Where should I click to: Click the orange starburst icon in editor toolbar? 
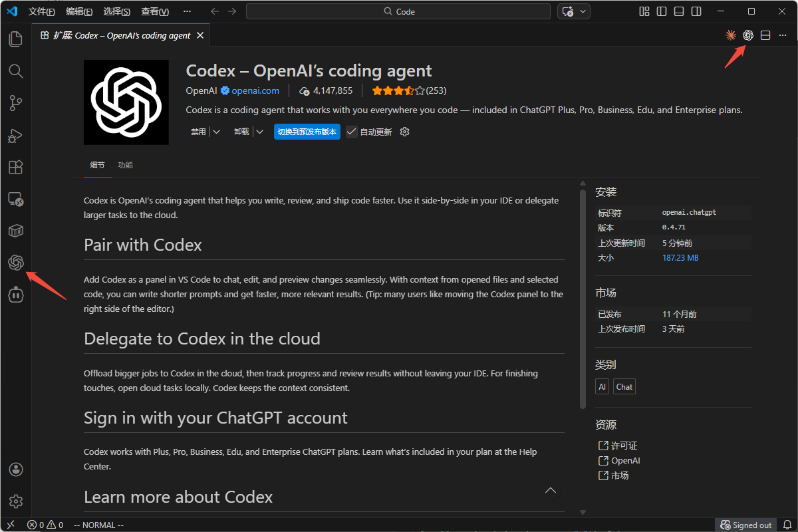(x=731, y=35)
